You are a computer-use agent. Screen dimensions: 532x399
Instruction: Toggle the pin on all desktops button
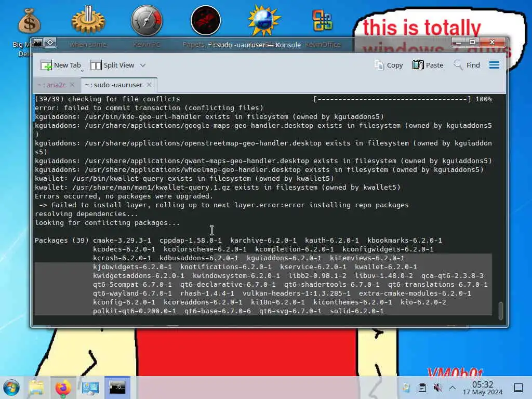pyautogui.click(x=50, y=43)
